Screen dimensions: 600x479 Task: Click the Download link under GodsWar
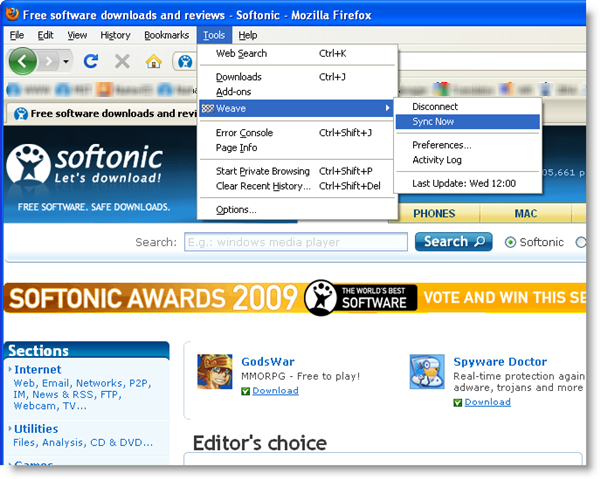pyautogui.click(x=275, y=390)
